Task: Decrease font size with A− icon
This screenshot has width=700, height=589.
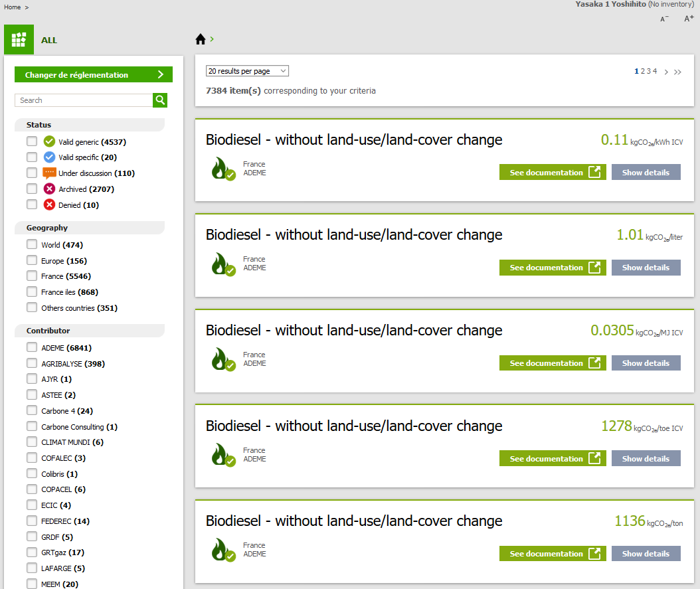Action: tap(664, 19)
